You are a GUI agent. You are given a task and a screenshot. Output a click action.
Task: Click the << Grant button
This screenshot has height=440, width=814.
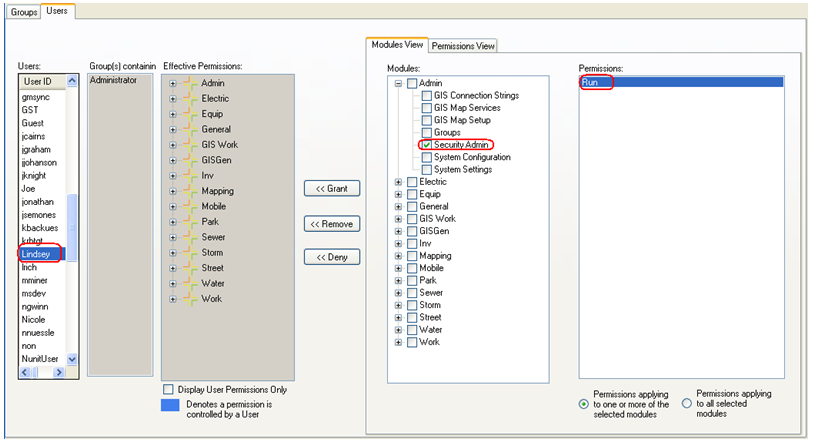click(331, 189)
